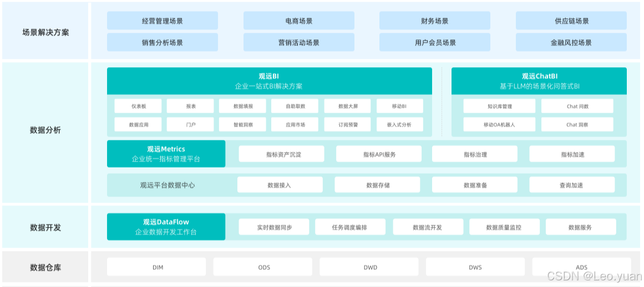Select the 数据仓库 row label

pyautogui.click(x=45, y=267)
